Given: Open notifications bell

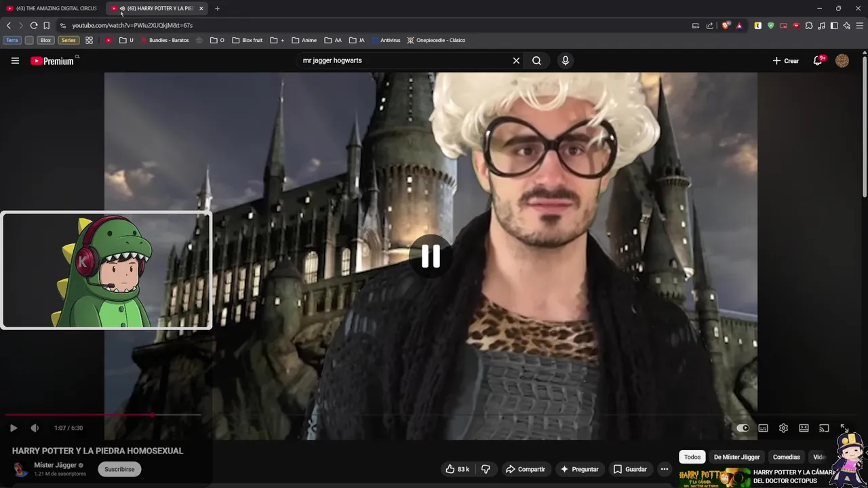Looking at the screenshot, I should pyautogui.click(x=818, y=60).
